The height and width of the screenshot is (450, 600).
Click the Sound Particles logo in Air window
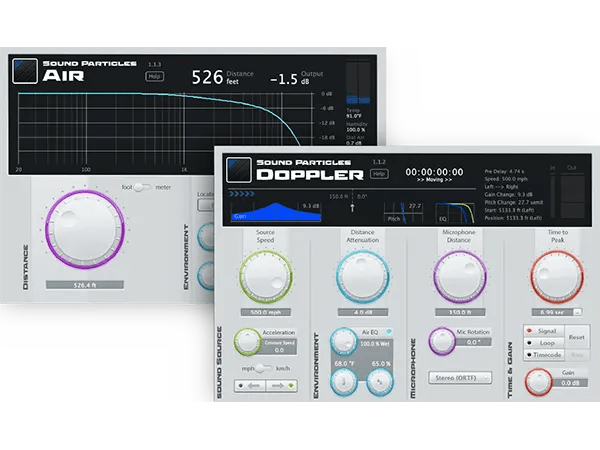pyautogui.click(x=25, y=71)
